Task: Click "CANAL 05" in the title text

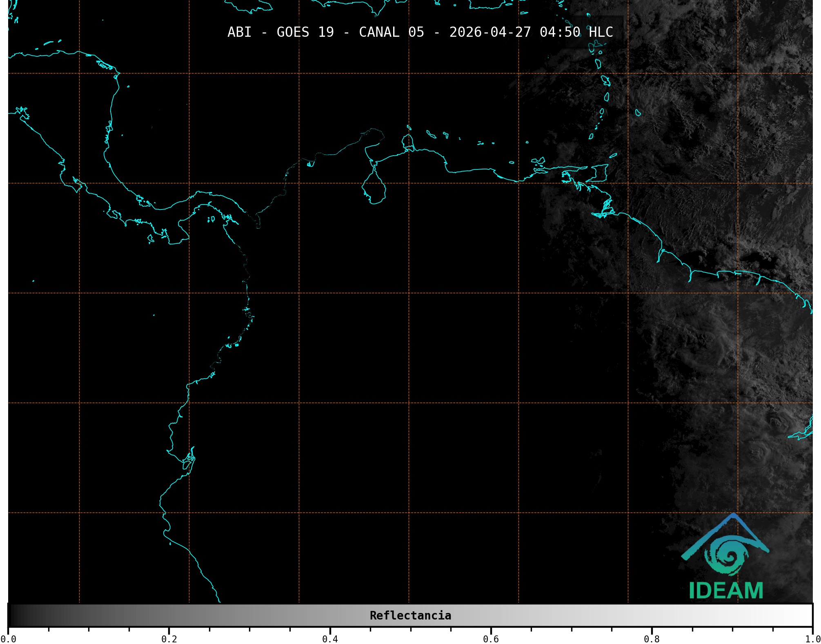Action: point(391,32)
